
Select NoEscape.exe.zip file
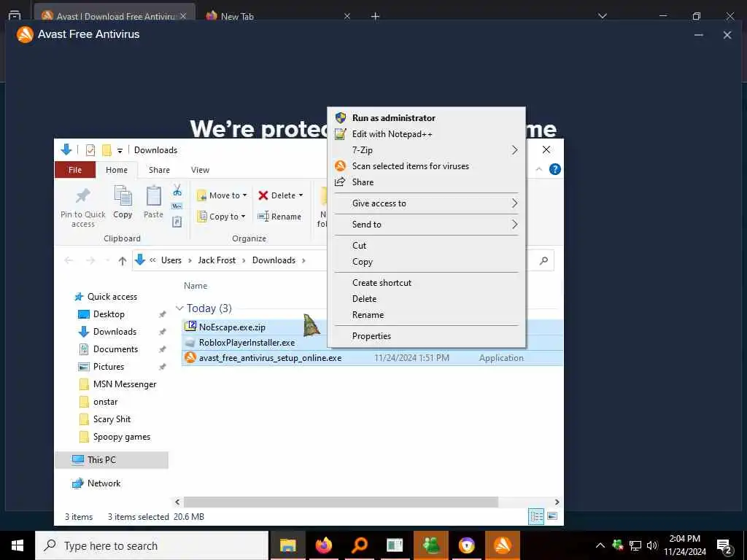pos(232,327)
